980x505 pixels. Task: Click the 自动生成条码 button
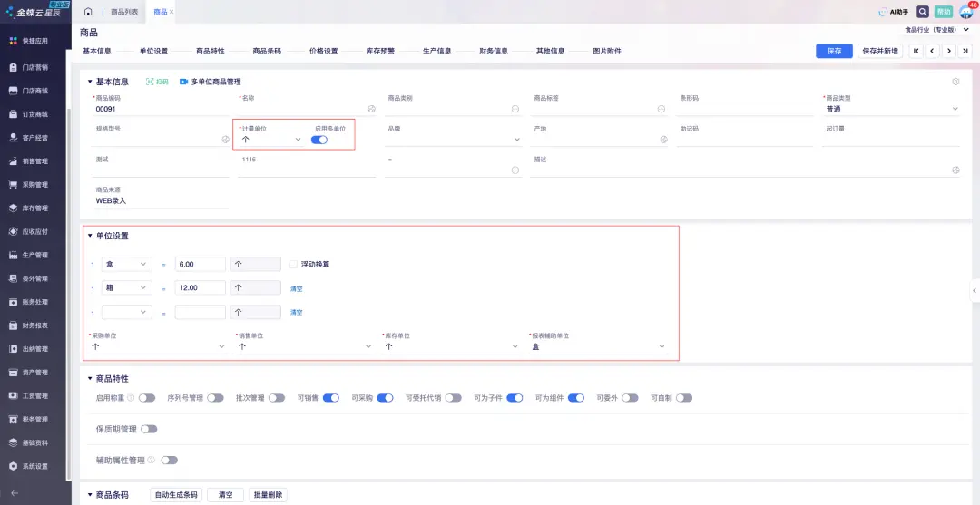coord(176,495)
